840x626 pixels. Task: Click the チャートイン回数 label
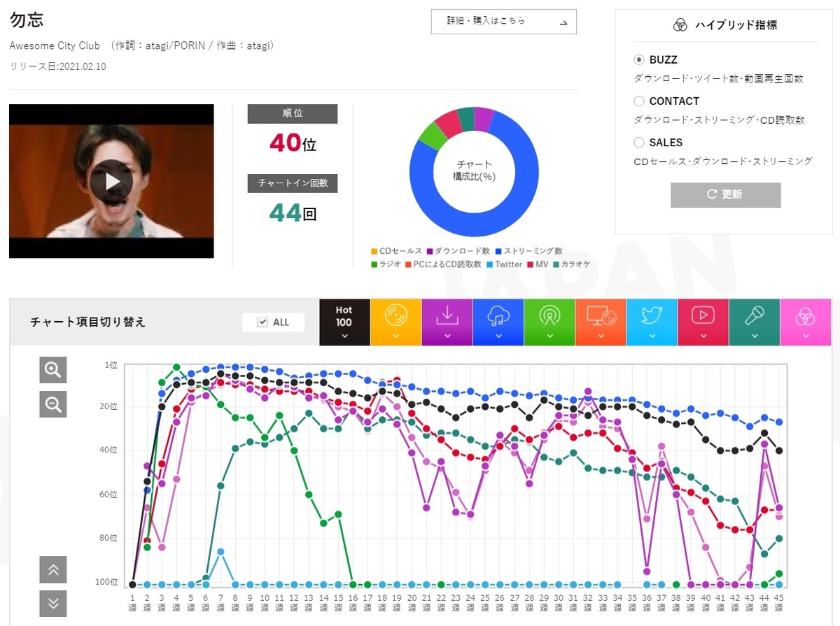coord(293,183)
